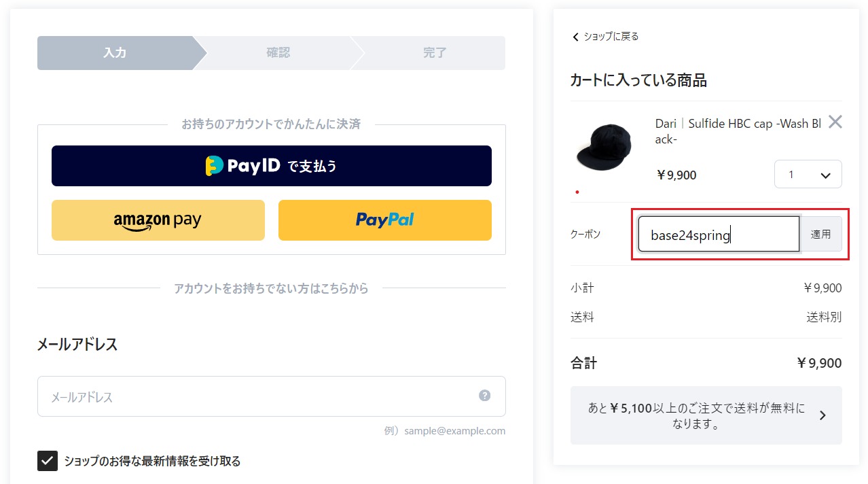This screenshot has width=868, height=484.
Task: Click the back chevron beside ショップに戻る
Action: pos(576,37)
